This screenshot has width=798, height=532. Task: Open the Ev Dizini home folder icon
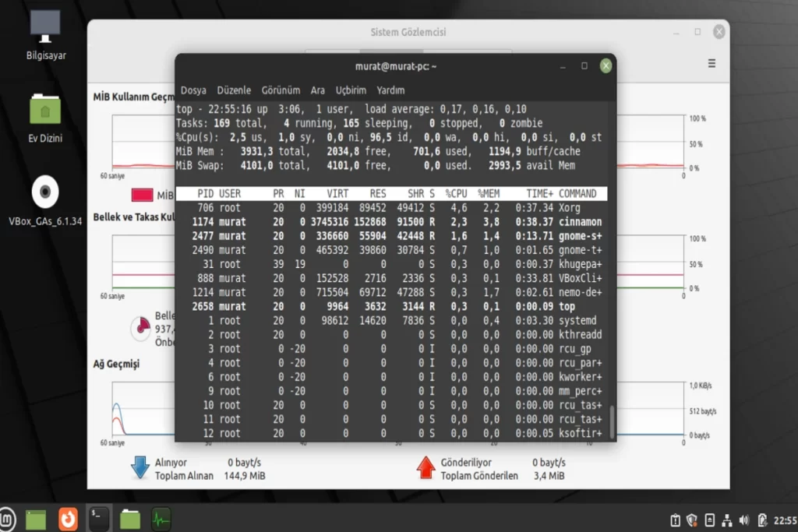point(46,117)
